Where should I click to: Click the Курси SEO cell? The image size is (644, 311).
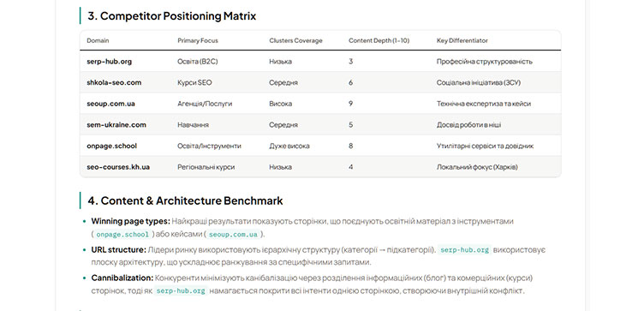click(x=194, y=82)
